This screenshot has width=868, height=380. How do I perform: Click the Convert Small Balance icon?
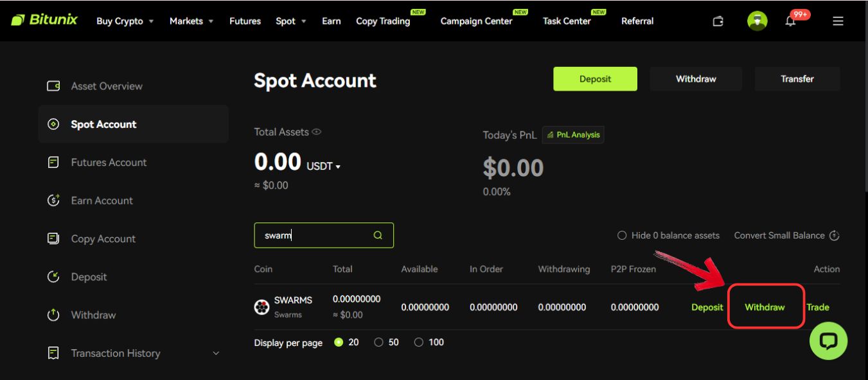835,235
